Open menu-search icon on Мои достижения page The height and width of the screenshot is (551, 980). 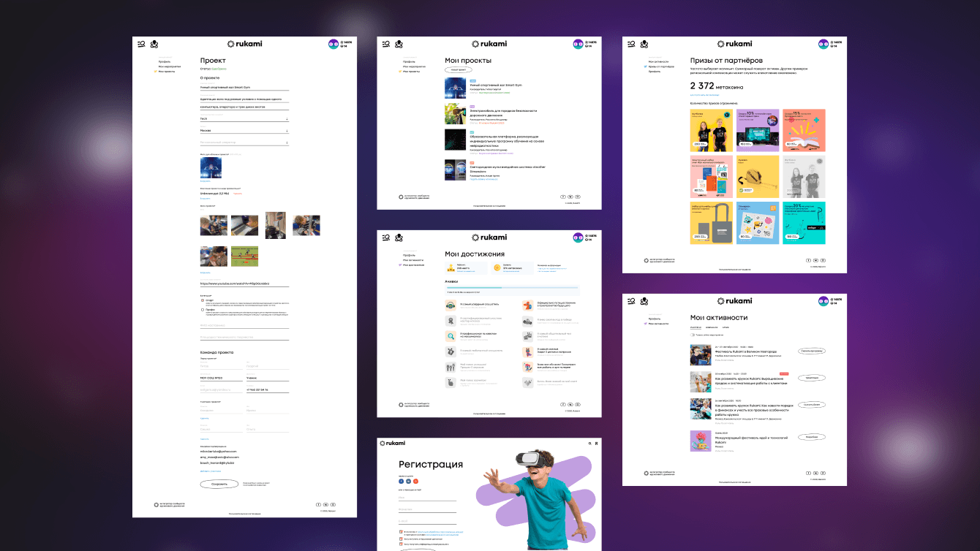point(385,237)
